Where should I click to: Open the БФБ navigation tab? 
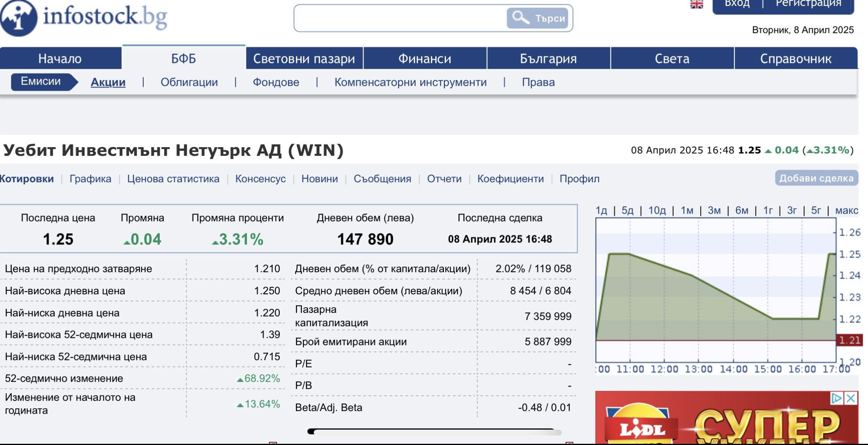tap(184, 59)
